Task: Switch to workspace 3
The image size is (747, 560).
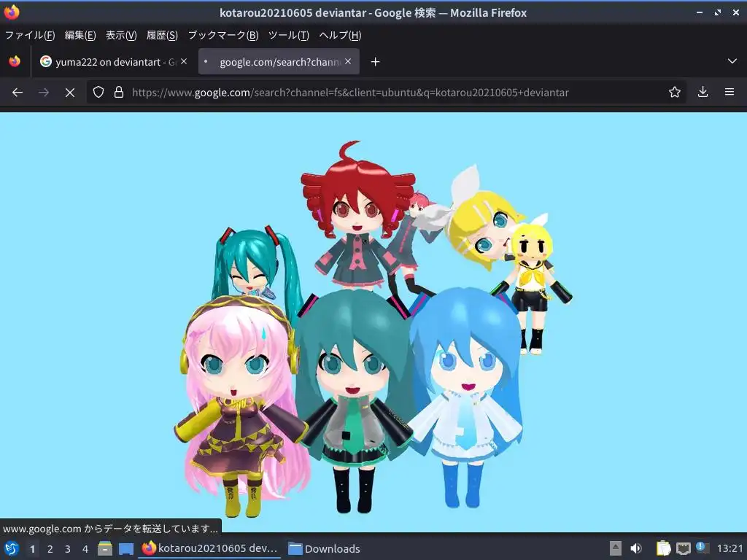Action: coord(68,549)
